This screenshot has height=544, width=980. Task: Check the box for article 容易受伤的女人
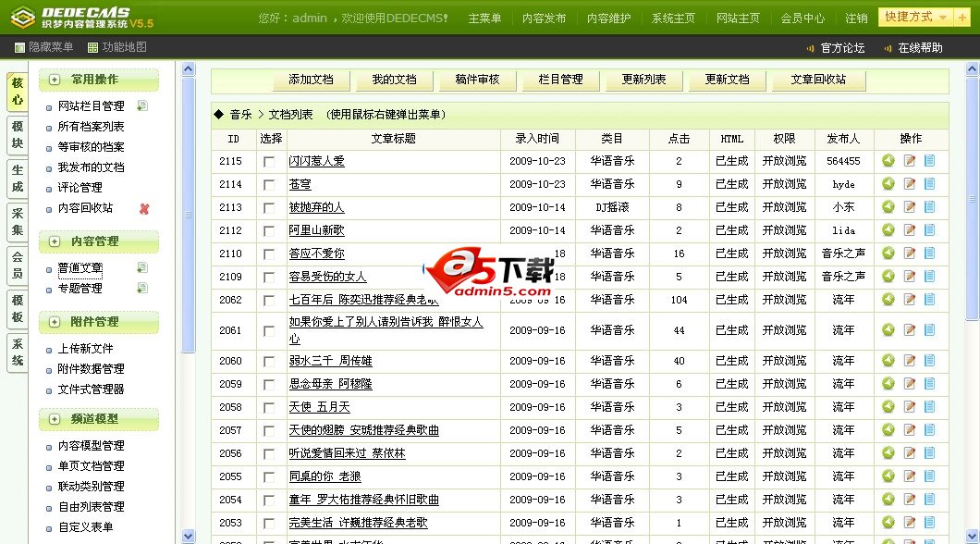(x=269, y=277)
